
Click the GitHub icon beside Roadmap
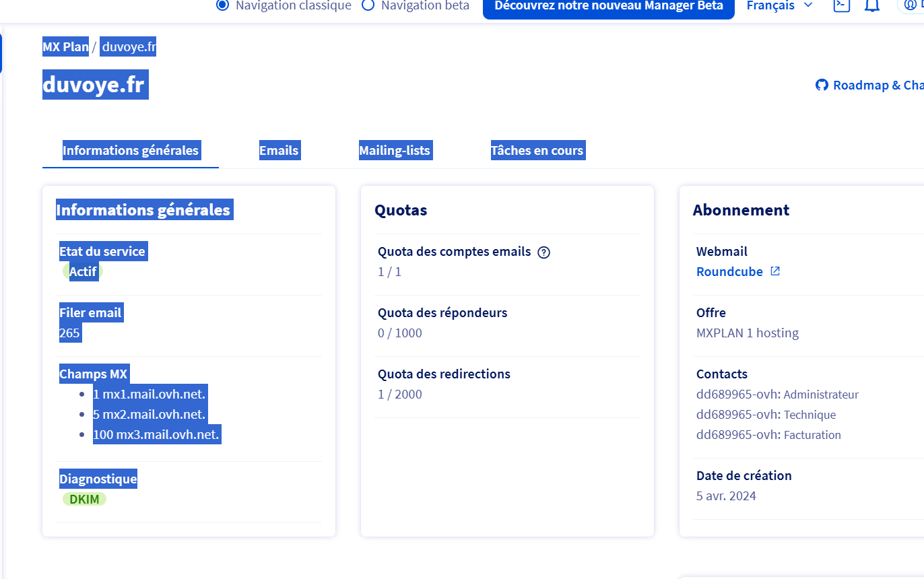tap(822, 86)
